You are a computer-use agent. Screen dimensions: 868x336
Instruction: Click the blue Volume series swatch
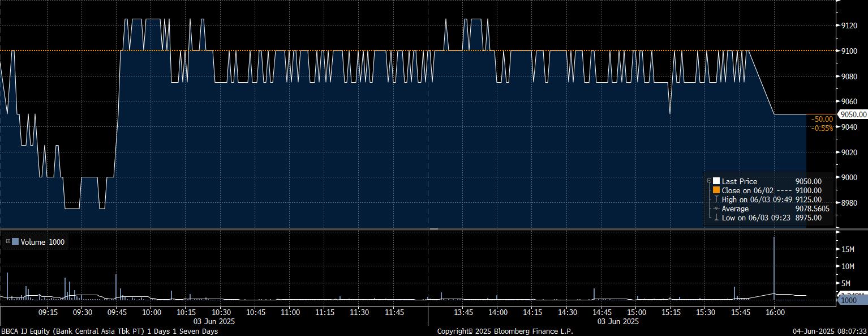(15, 242)
